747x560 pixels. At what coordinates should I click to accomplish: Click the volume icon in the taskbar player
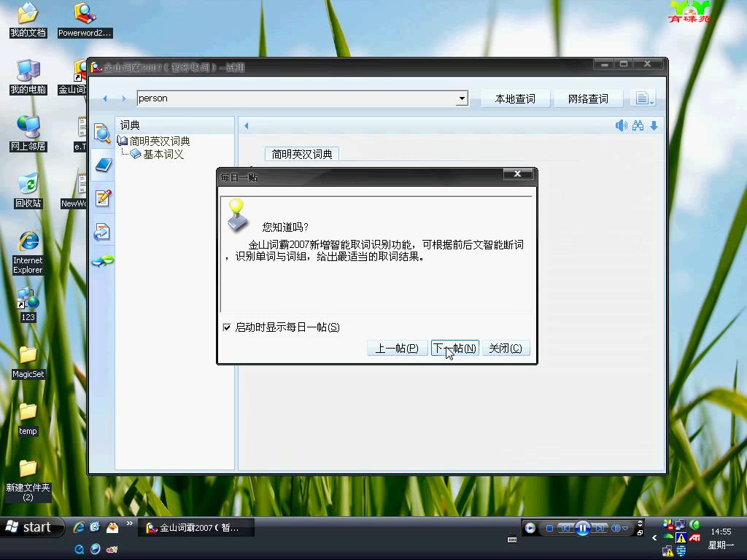616,528
